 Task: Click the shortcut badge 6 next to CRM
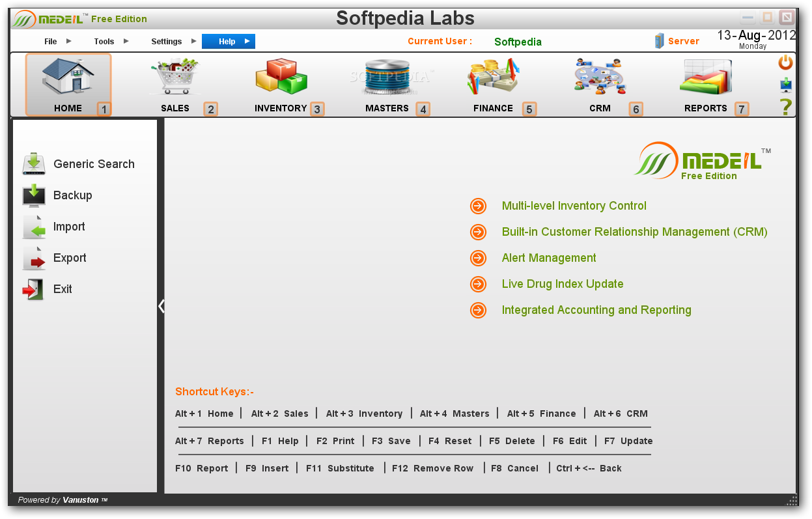click(x=636, y=109)
